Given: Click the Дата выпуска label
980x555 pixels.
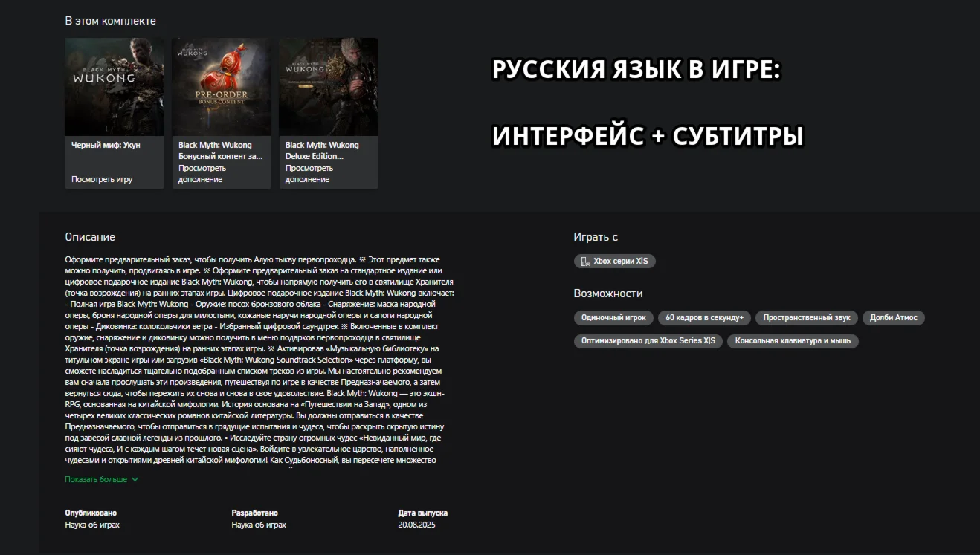Looking at the screenshot, I should click(423, 513).
